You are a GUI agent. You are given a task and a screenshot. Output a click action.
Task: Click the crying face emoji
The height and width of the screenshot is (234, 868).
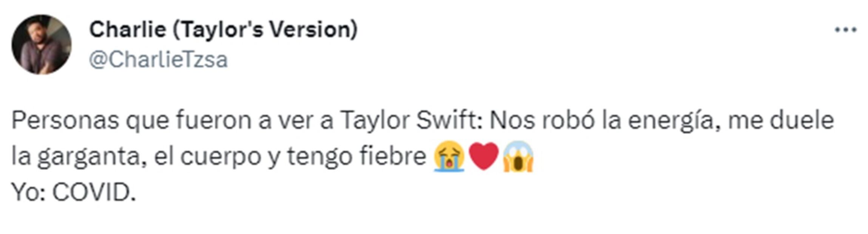(x=449, y=156)
